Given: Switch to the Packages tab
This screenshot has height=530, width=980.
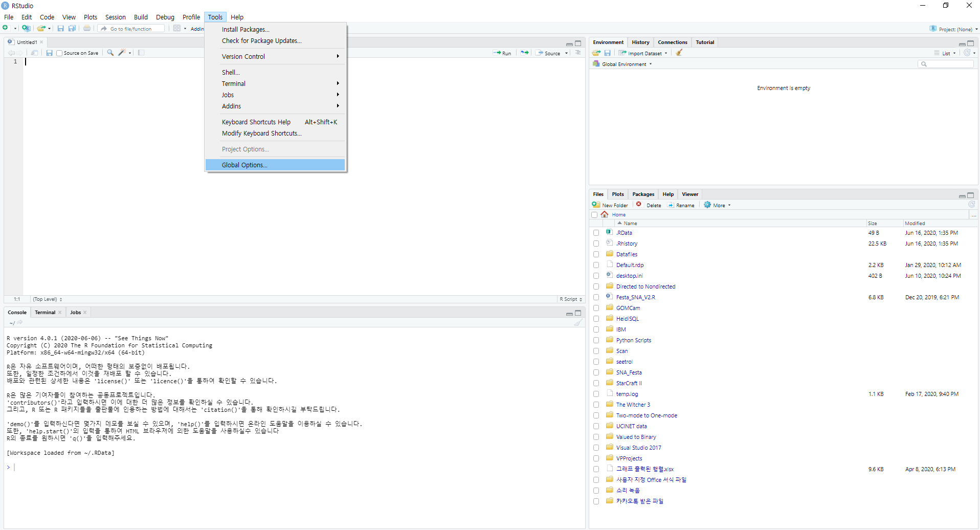Looking at the screenshot, I should pyautogui.click(x=643, y=194).
